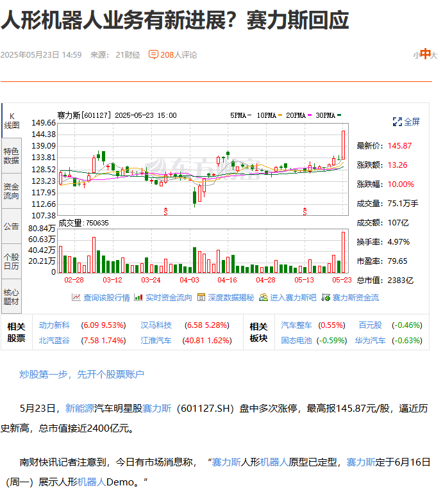Screen dimensions: 443x504
Task: Open the 新能源 link in article
Action: click(x=79, y=409)
